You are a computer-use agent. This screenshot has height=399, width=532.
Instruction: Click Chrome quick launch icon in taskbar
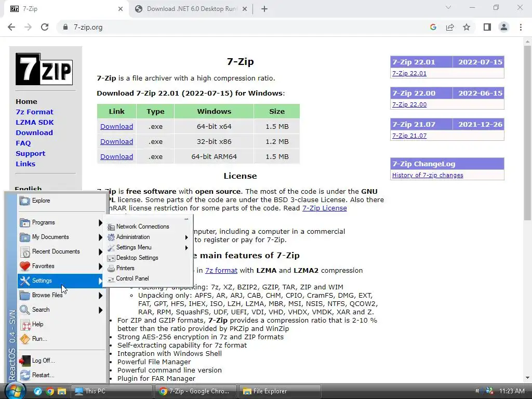[x=50, y=392]
